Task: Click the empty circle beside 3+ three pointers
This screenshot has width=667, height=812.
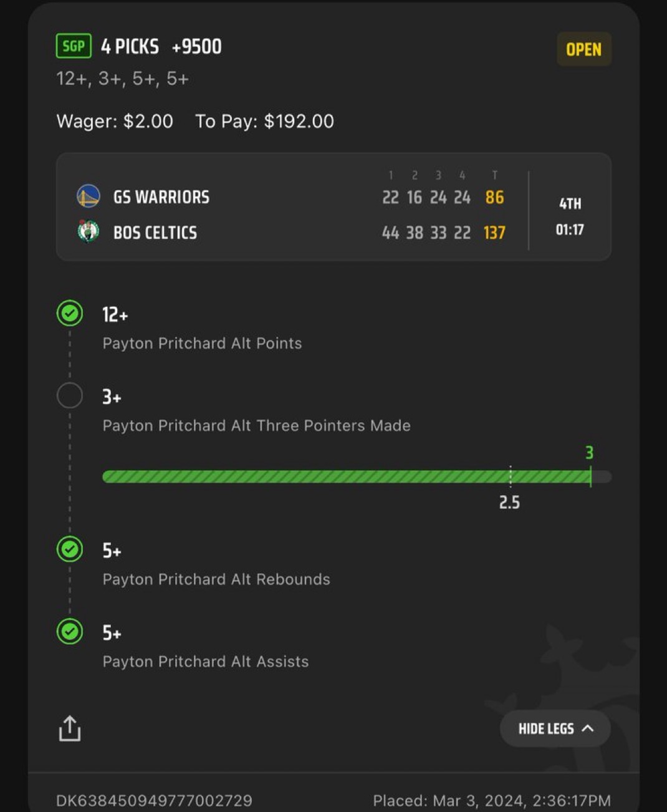Action: pos(70,395)
